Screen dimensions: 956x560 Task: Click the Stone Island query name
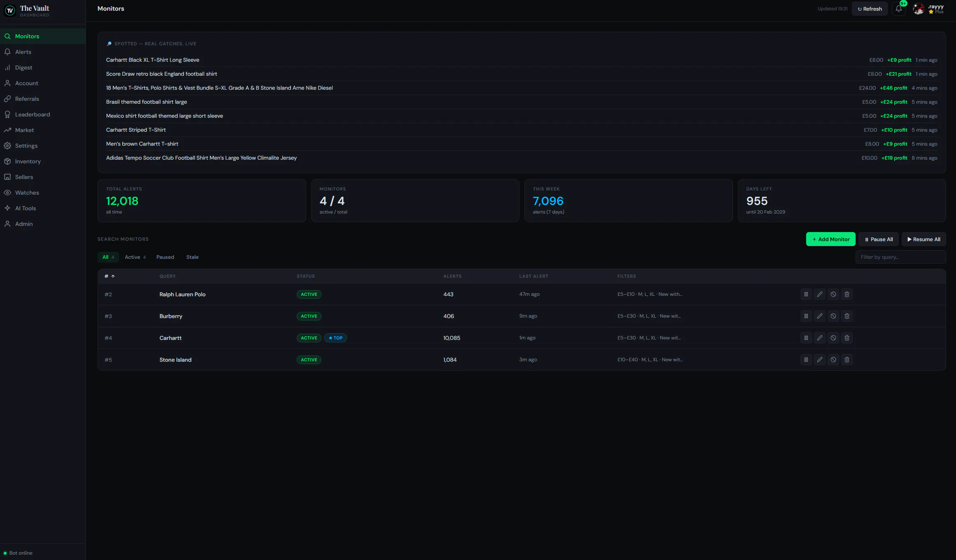(175, 360)
